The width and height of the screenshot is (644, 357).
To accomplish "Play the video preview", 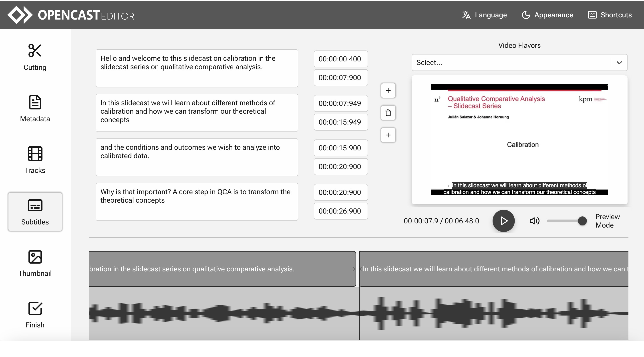I will coord(503,221).
